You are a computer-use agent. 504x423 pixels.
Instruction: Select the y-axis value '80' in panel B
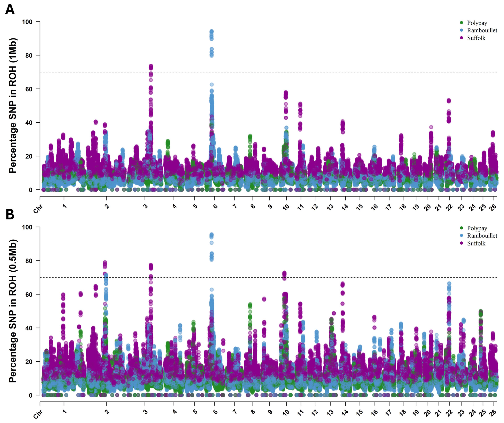[29, 261]
